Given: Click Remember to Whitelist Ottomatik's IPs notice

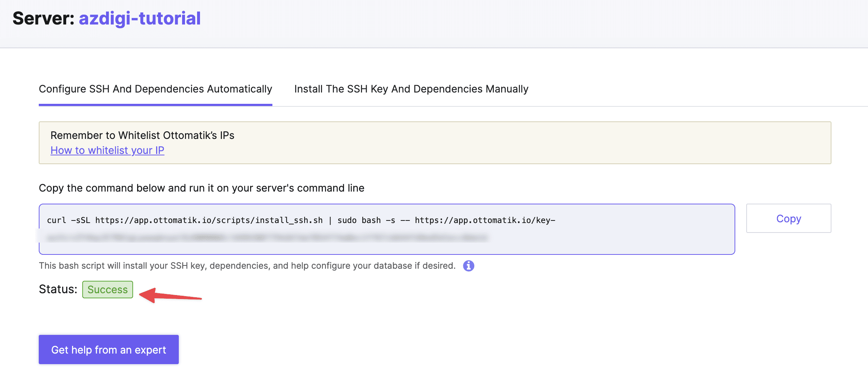Looking at the screenshot, I should [x=142, y=135].
